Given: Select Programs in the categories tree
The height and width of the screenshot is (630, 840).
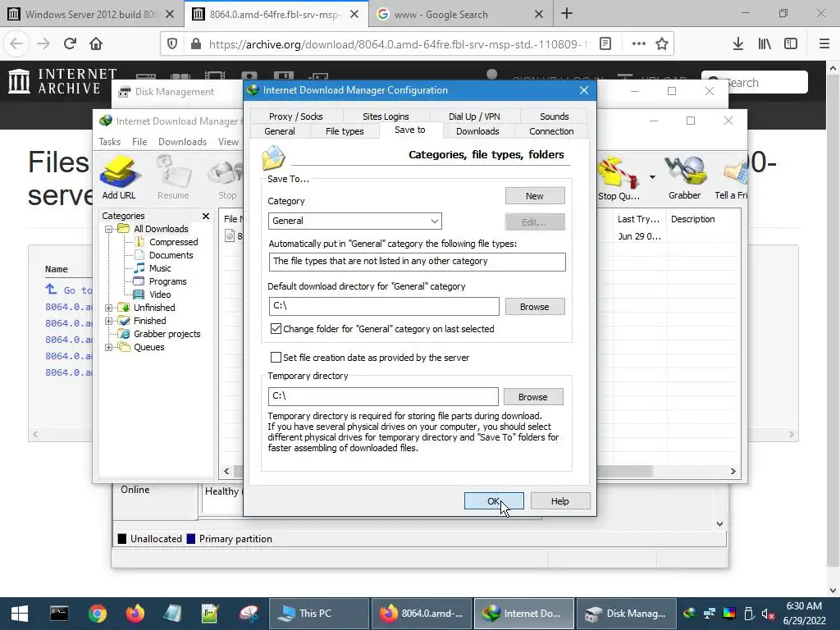Looking at the screenshot, I should (x=167, y=282).
